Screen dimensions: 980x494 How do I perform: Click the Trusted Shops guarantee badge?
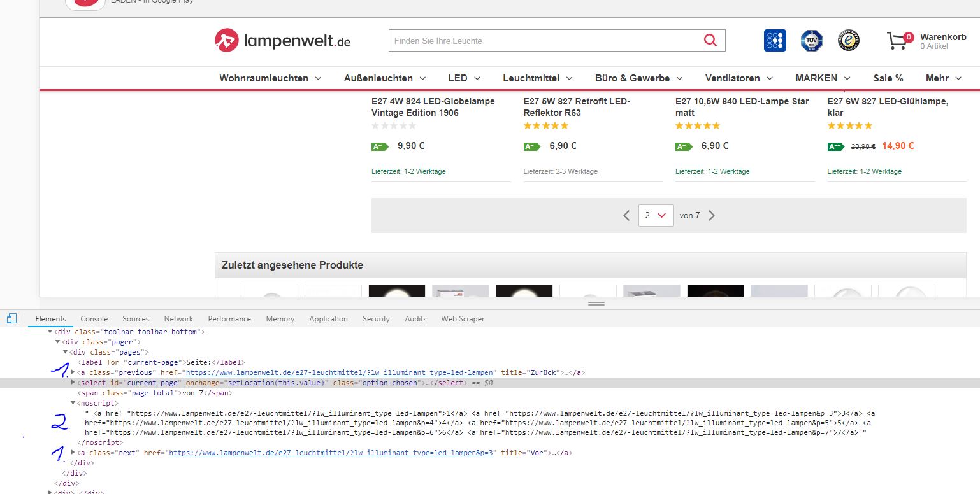(x=848, y=41)
